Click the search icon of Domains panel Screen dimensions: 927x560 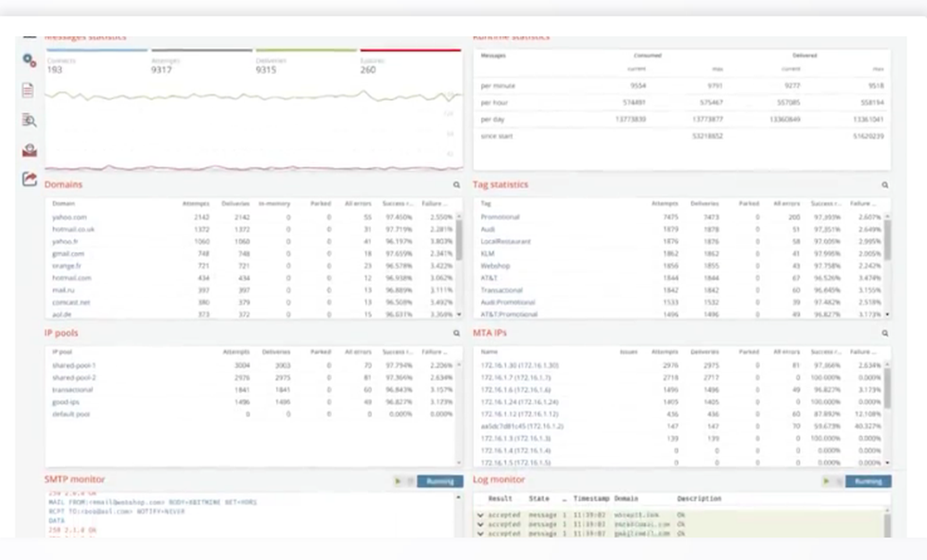[x=456, y=185]
